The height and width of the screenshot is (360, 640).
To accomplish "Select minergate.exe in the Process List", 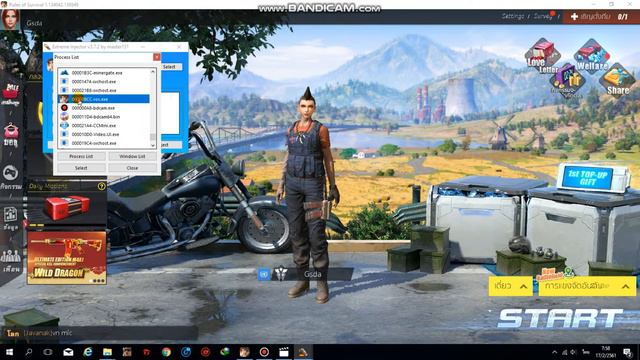I will [104, 73].
